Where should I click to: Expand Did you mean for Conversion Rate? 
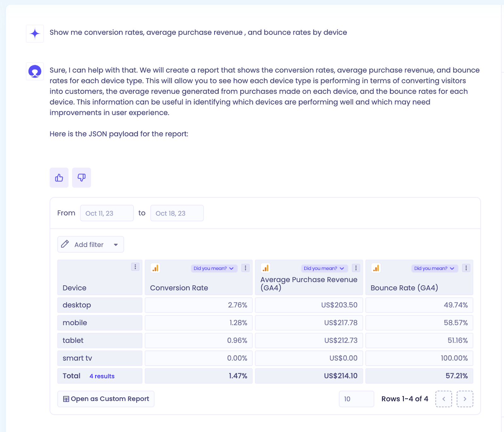pyautogui.click(x=214, y=268)
